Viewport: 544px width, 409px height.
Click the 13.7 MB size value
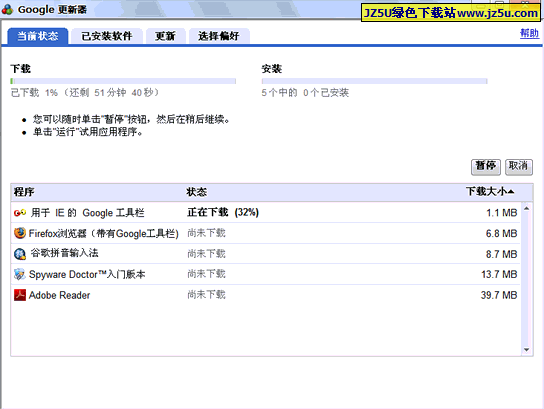click(499, 274)
